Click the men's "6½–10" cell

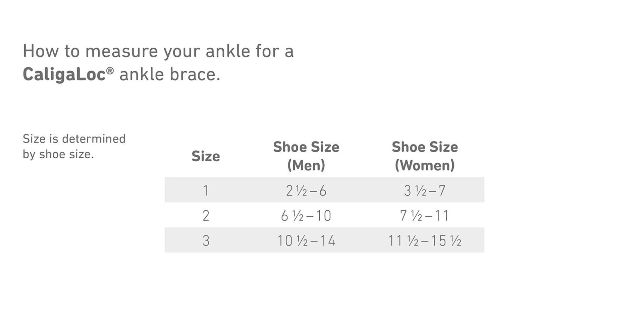click(306, 215)
